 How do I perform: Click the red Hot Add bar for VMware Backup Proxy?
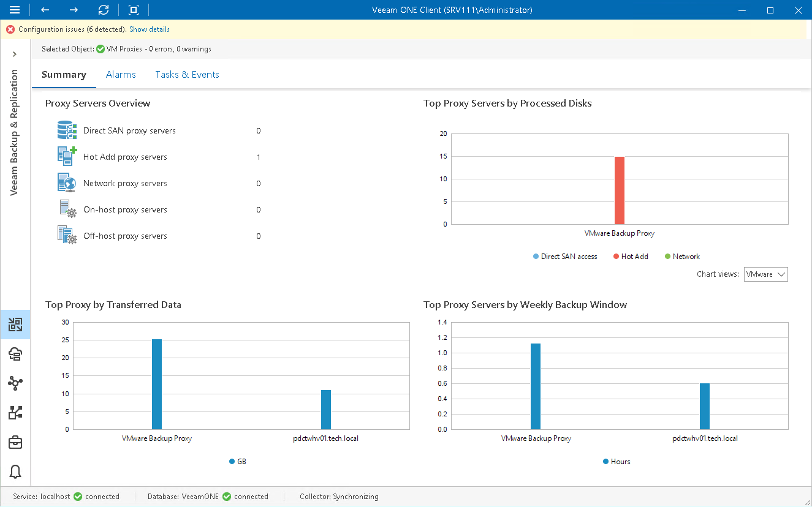pyautogui.click(x=620, y=190)
